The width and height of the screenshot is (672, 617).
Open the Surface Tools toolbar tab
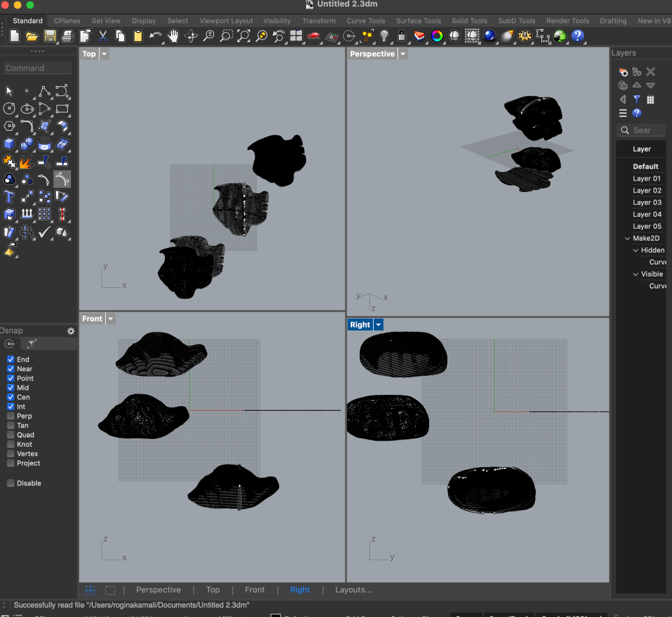tap(418, 21)
